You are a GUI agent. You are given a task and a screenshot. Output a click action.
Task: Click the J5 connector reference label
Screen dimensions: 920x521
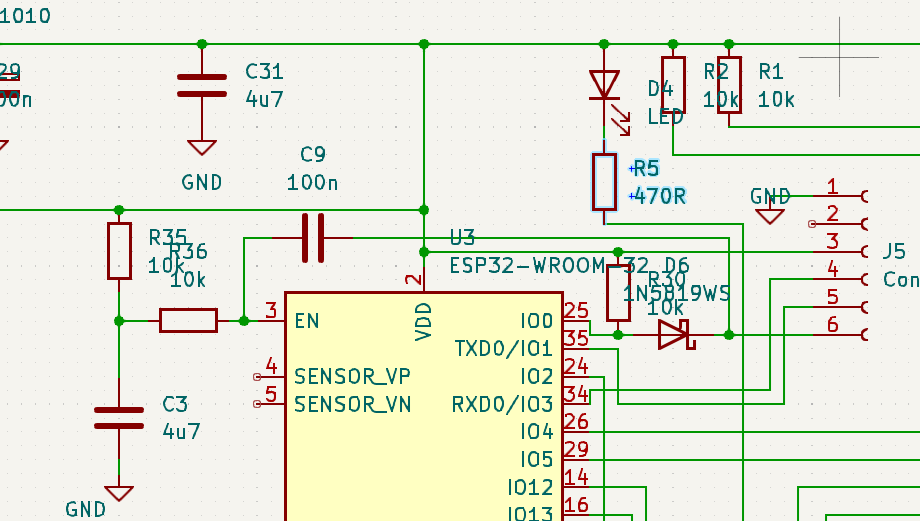click(894, 252)
